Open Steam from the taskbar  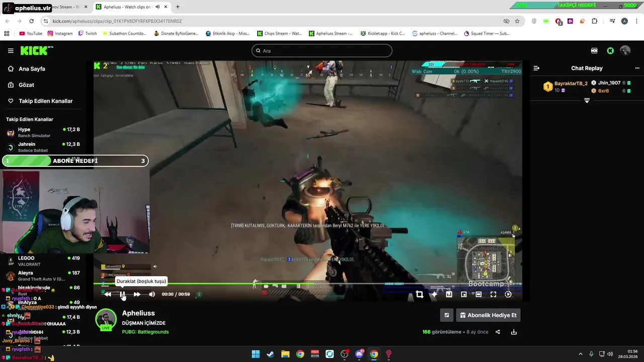pos(270,354)
